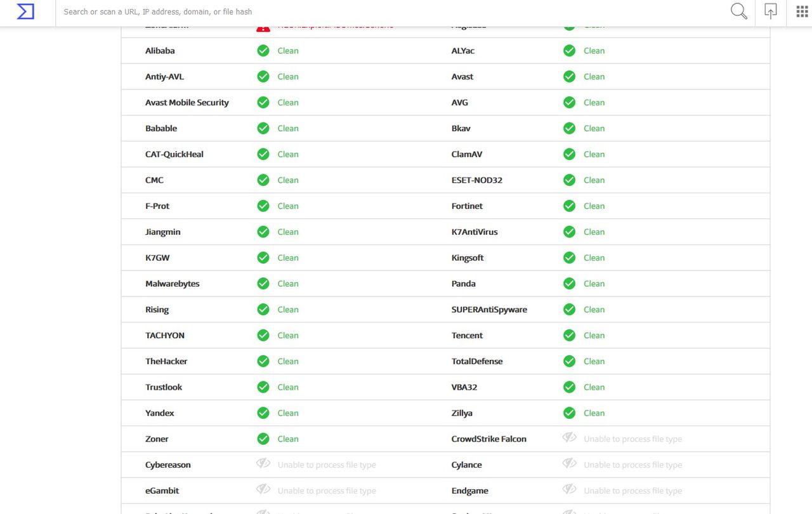The height and width of the screenshot is (514, 812).
Task: Click the crossed-eye icon beside Endgame
Action: coord(570,490)
